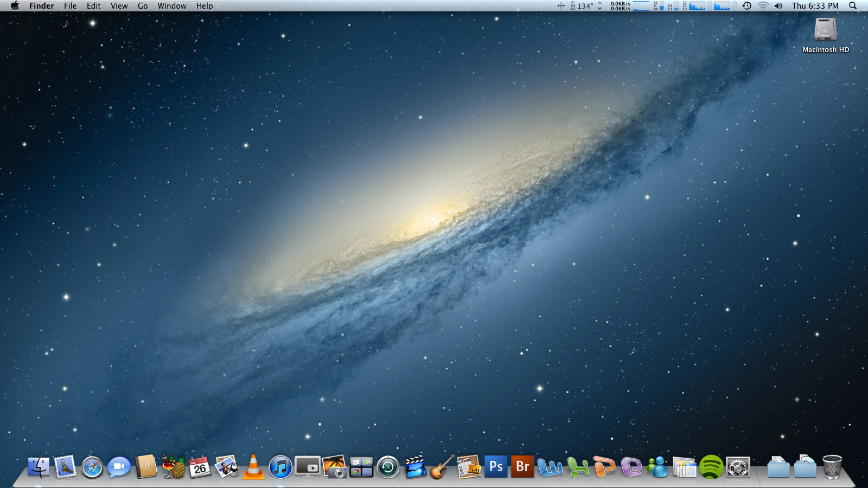Open VLC traffic cone icon

point(253,467)
